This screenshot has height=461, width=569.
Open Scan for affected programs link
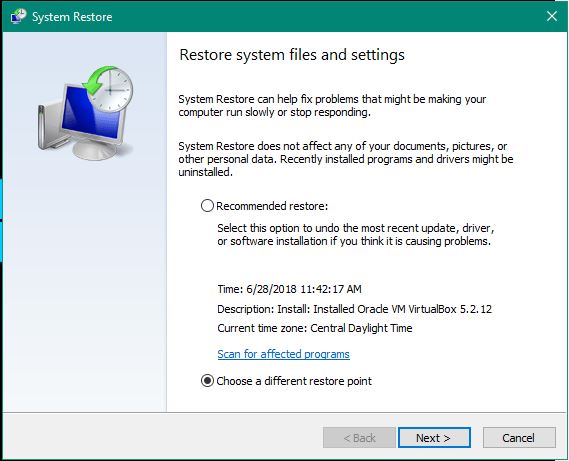click(283, 354)
